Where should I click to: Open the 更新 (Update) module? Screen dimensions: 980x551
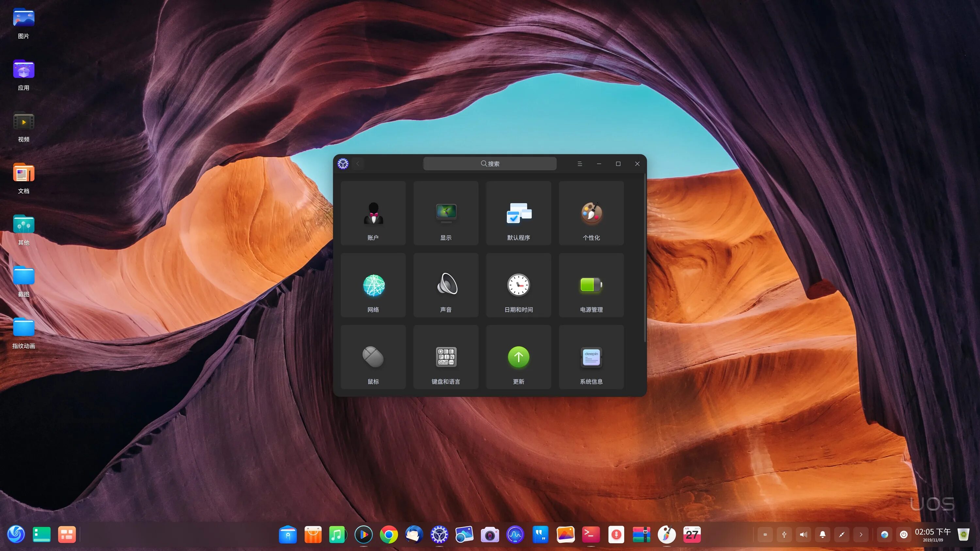click(x=518, y=357)
